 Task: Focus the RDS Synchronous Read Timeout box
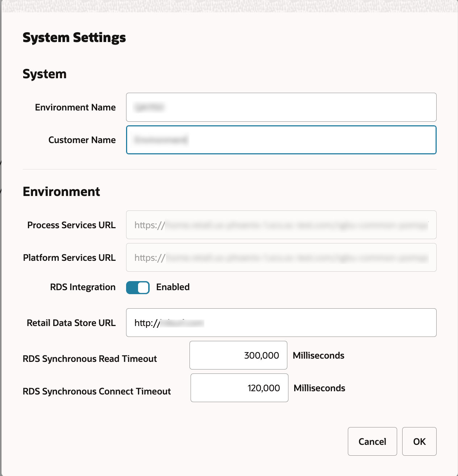click(238, 355)
